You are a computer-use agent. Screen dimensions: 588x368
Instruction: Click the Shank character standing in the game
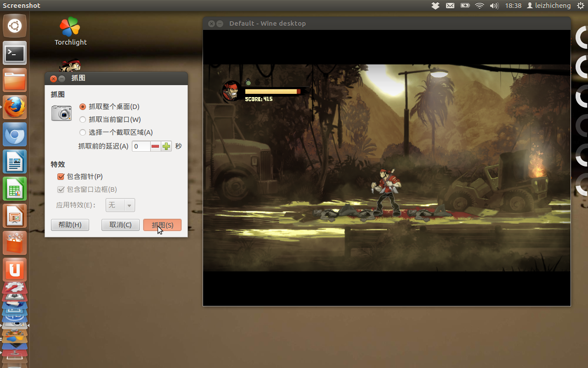coord(386,192)
